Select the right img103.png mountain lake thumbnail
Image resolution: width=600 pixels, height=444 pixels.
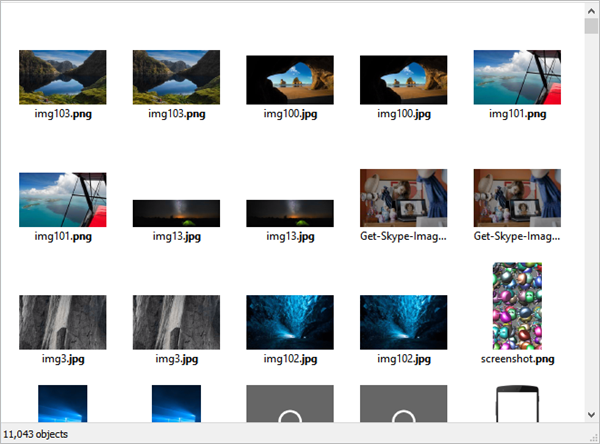click(176, 77)
